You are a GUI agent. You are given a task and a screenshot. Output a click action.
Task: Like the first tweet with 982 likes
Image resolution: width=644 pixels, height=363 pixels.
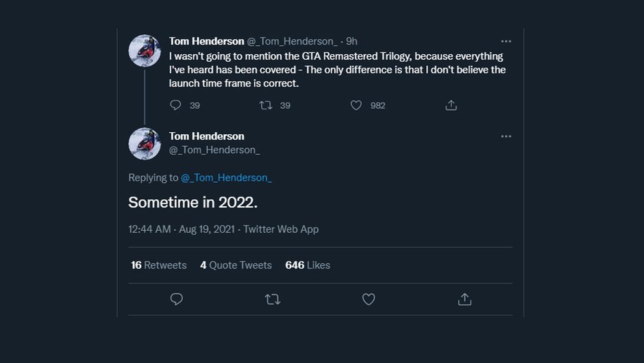(x=356, y=105)
